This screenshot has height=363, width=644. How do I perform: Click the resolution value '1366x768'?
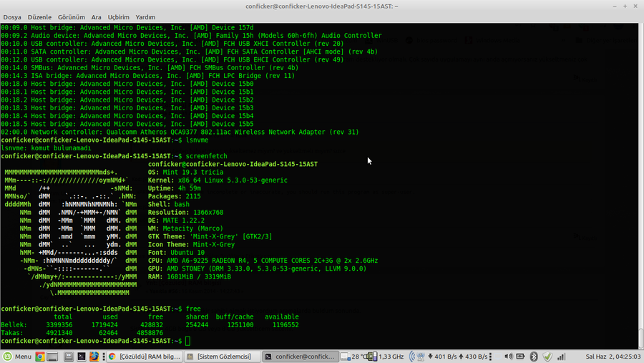tap(208, 213)
